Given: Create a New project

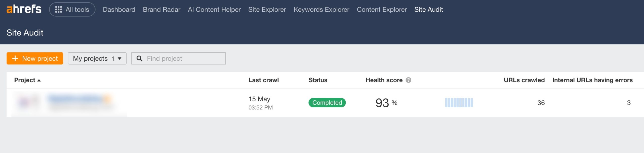Looking at the screenshot, I should click(35, 58).
